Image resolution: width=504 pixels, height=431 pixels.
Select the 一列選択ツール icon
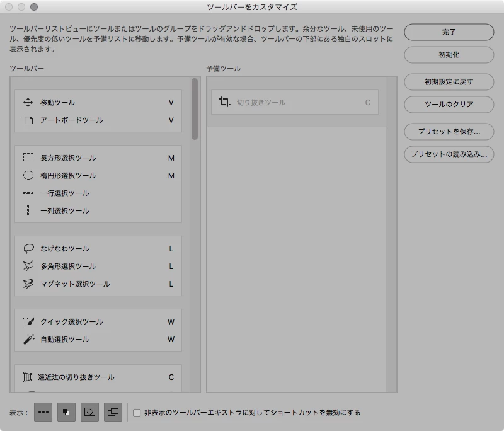28,210
